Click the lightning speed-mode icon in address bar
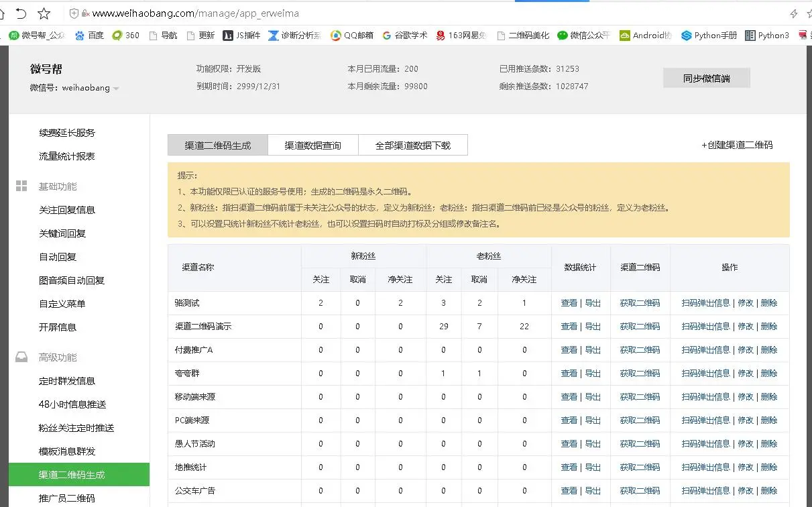Image resolution: width=812 pixels, height=507 pixels. (794, 13)
